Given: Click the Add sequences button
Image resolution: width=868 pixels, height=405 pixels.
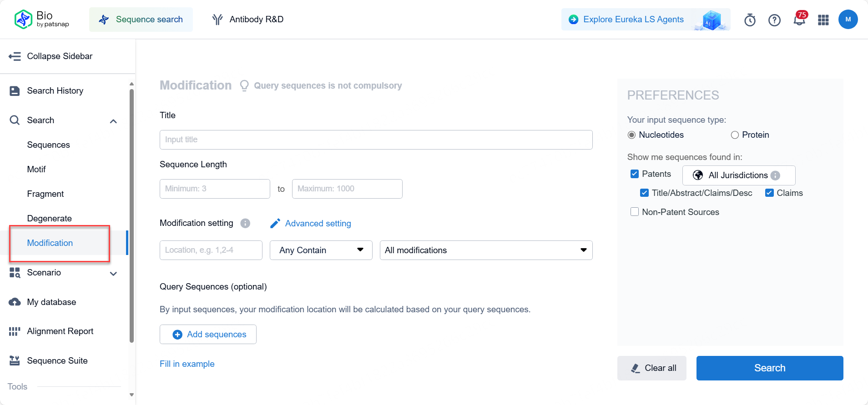Looking at the screenshot, I should 208,335.
